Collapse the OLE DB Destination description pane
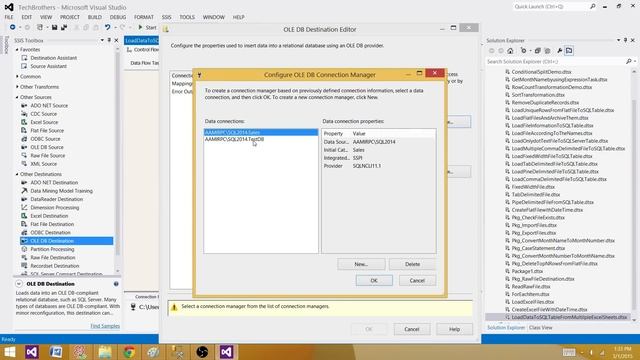Screen dimensions: 640x360 coord(19,284)
